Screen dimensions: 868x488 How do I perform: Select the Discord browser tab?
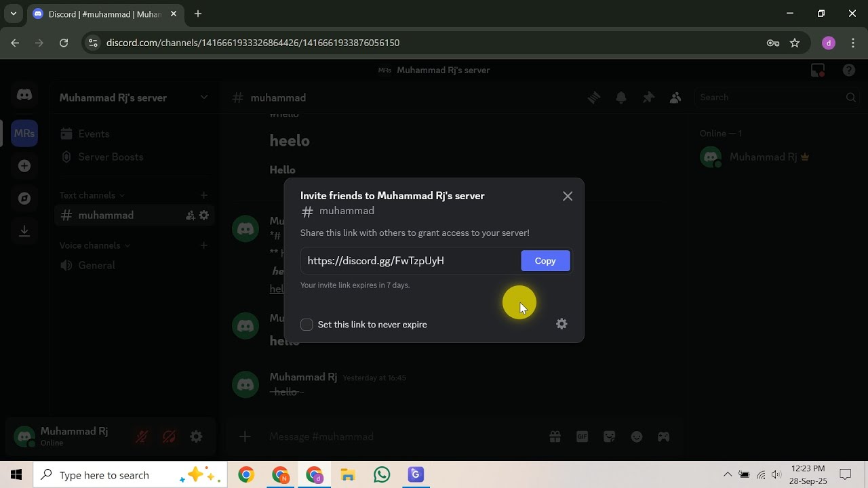(105, 14)
